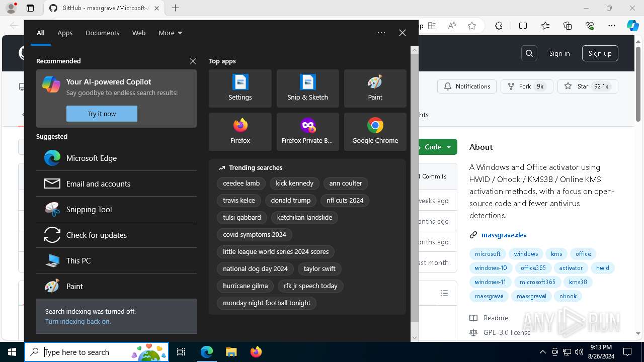Select the All search tab
This screenshot has height=362, width=644.
(41, 33)
